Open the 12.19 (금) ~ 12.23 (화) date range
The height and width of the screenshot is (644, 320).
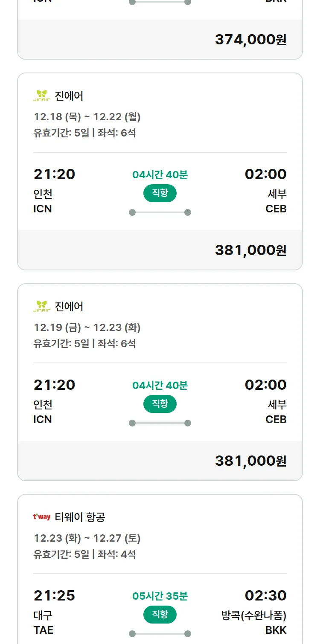click(x=87, y=327)
